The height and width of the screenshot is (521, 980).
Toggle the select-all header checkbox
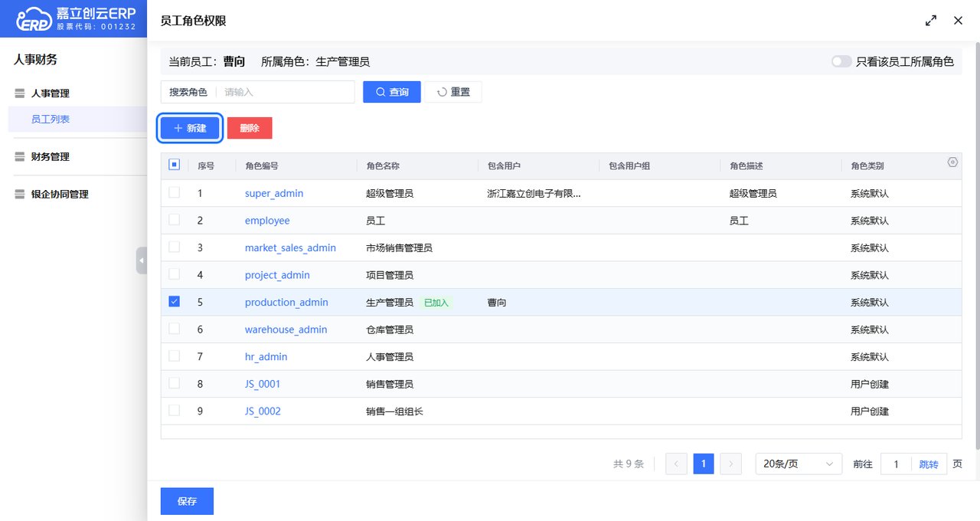(x=174, y=165)
